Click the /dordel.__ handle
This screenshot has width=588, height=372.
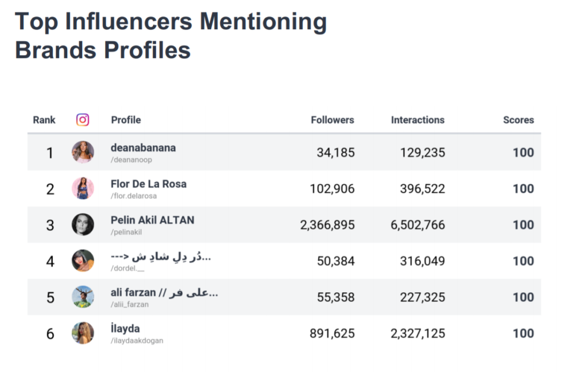[x=128, y=268]
